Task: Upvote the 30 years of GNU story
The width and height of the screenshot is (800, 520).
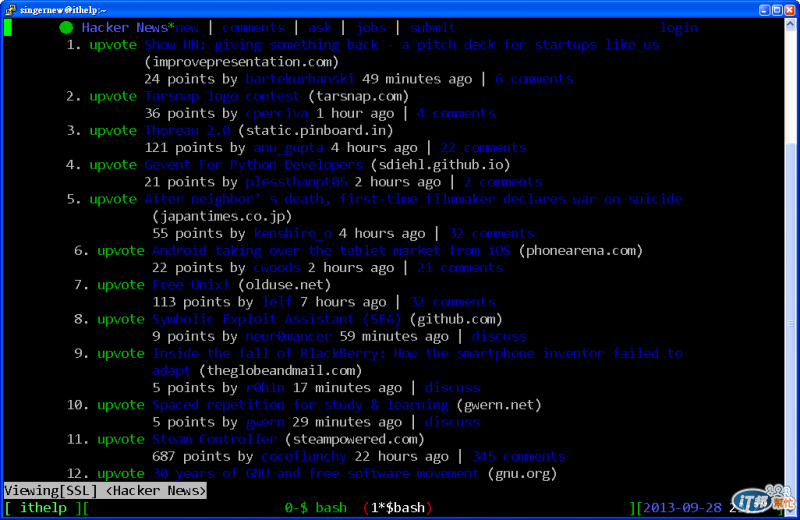Action: [x=121, y=474]
